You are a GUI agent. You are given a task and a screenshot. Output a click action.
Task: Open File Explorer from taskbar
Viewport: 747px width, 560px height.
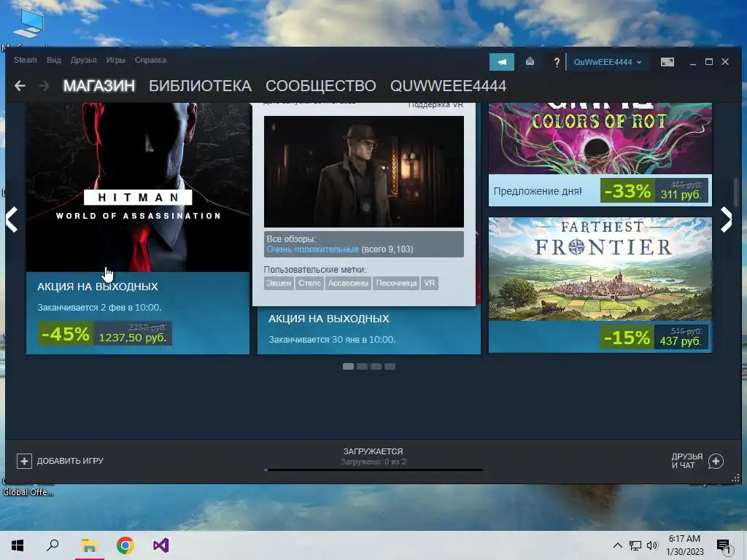coord(89,545)
